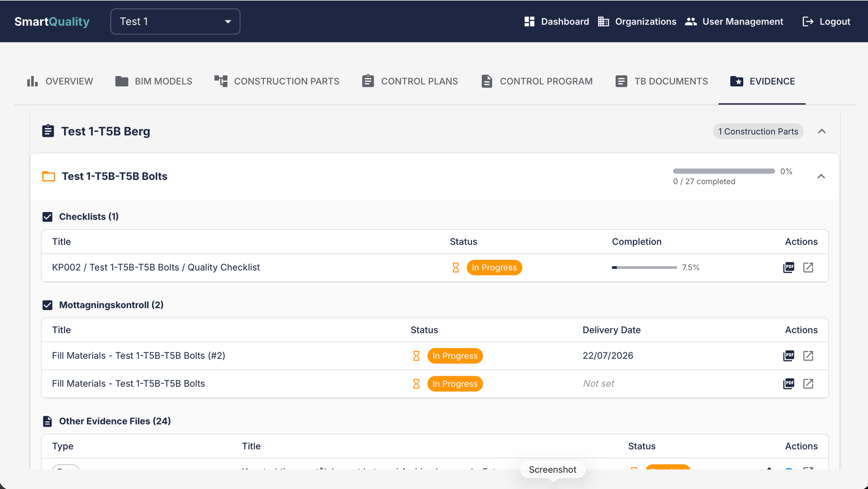Open KP002 Quality Checklist in new window
Image resolution: width=868 pixels, height=489 pixels.
[x=808, y=267]
